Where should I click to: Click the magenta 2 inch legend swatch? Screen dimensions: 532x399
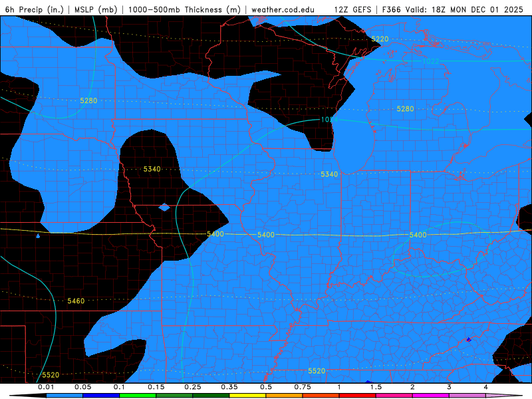pyautogui.click(x=431, y=396)
